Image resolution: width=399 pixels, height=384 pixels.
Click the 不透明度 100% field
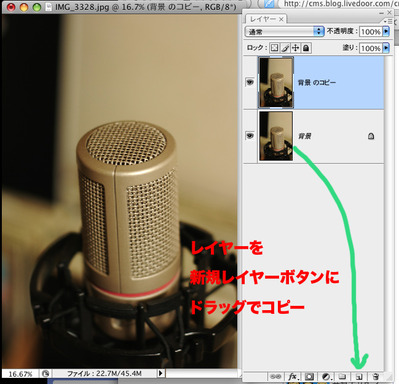point(371,32)
